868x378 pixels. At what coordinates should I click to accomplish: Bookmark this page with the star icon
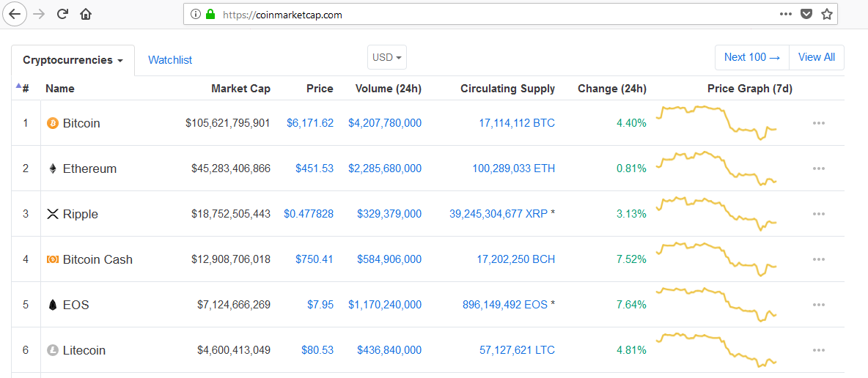click(826, 15)
